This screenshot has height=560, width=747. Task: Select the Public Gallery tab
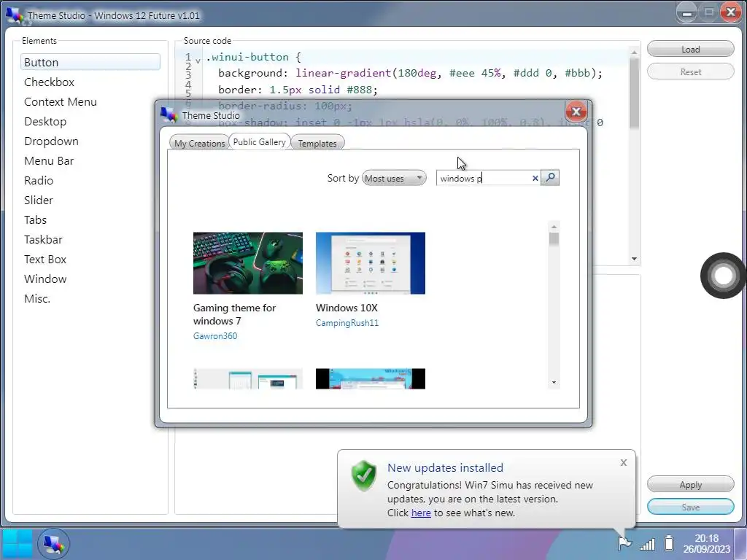pyautogui.click(x=259, y=142)
